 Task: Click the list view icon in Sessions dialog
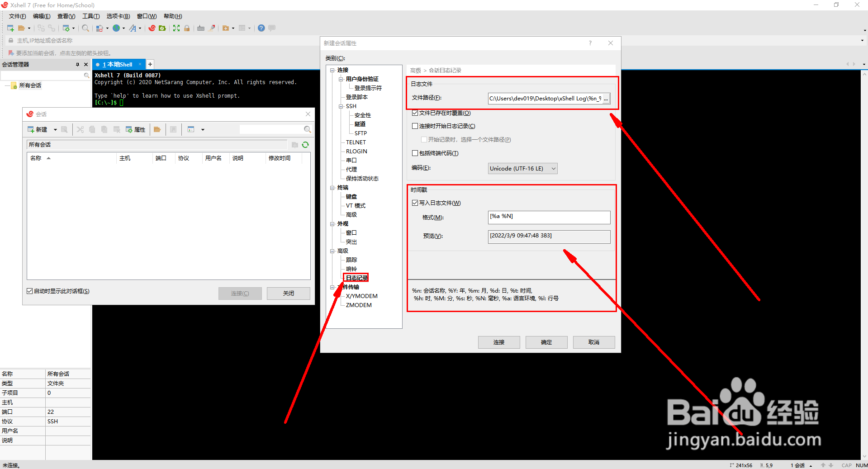[x=191, y=129]
